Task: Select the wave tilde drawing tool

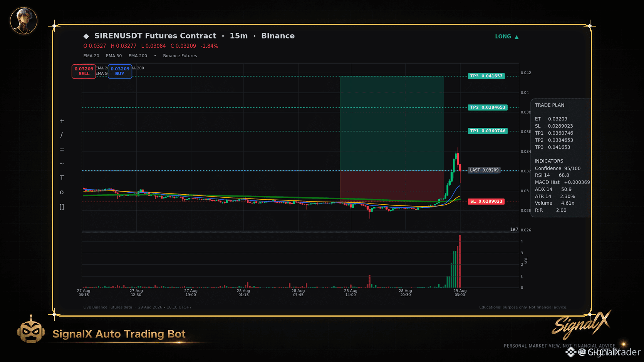Action: click(62, 163)
